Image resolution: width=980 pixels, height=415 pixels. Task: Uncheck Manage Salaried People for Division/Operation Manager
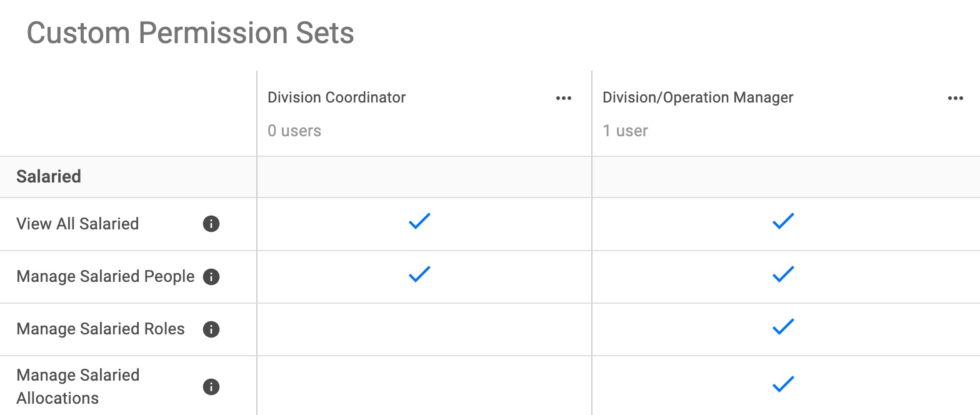(x=783, y=274)
